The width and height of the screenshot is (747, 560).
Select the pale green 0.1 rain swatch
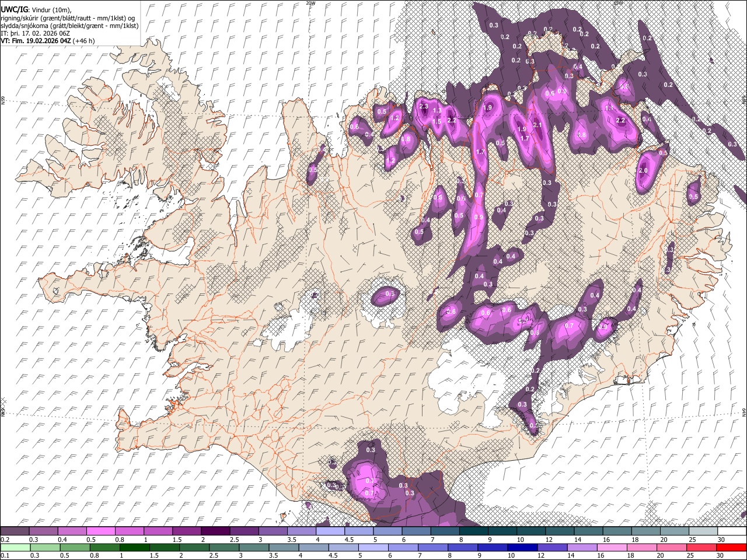(15, 547)
